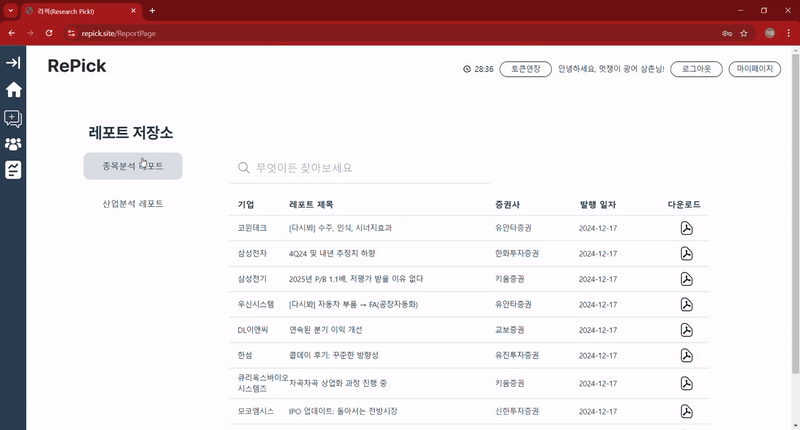Screen dimensions: 800x430
Task: Open tab search dropdown arrow
Action: point(10,11)
